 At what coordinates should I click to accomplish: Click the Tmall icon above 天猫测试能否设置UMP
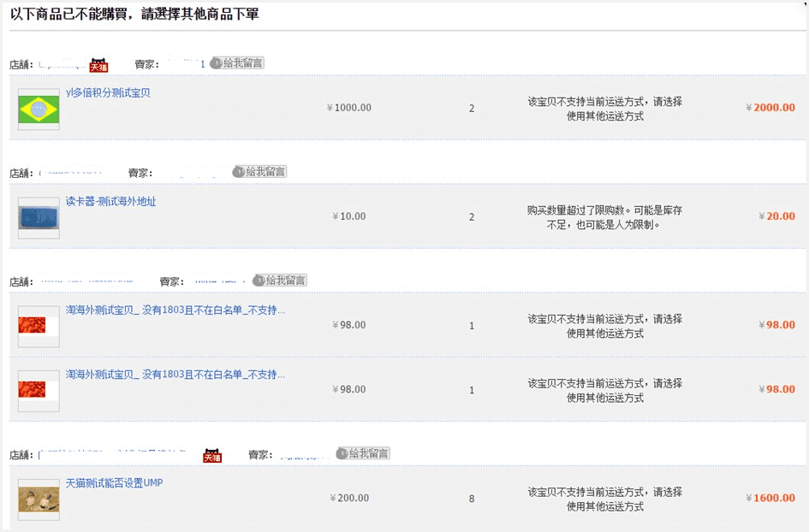coord(212,455)
